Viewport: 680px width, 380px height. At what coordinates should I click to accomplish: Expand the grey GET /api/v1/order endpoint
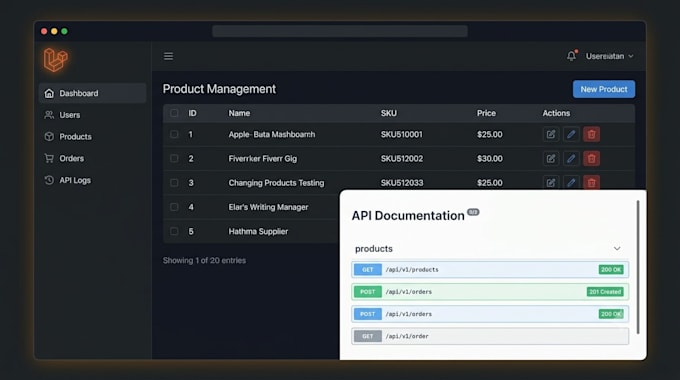coord(490,336)
